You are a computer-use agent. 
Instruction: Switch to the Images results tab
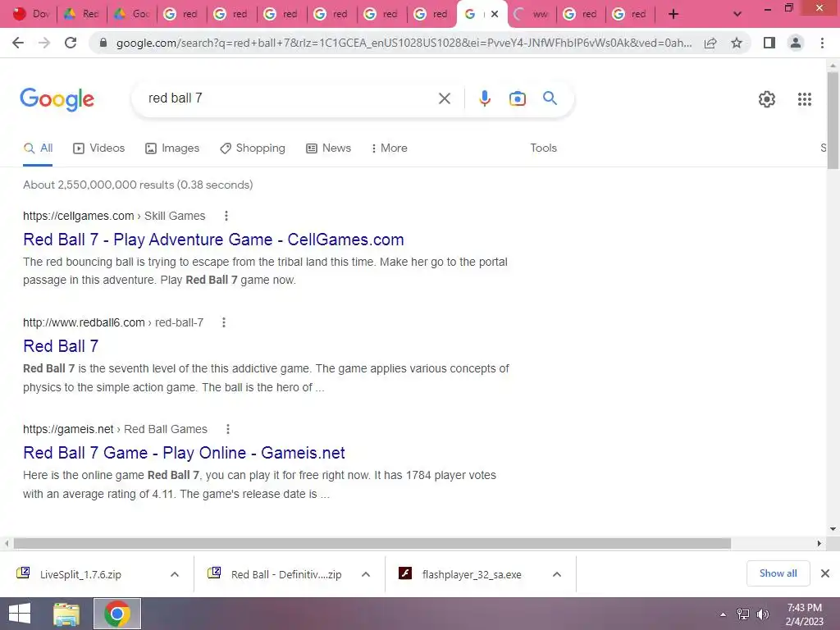click(x=172, y=148)
